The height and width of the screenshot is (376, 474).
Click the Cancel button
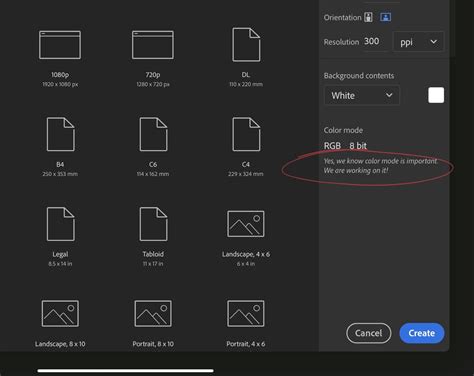pos(369,333)
